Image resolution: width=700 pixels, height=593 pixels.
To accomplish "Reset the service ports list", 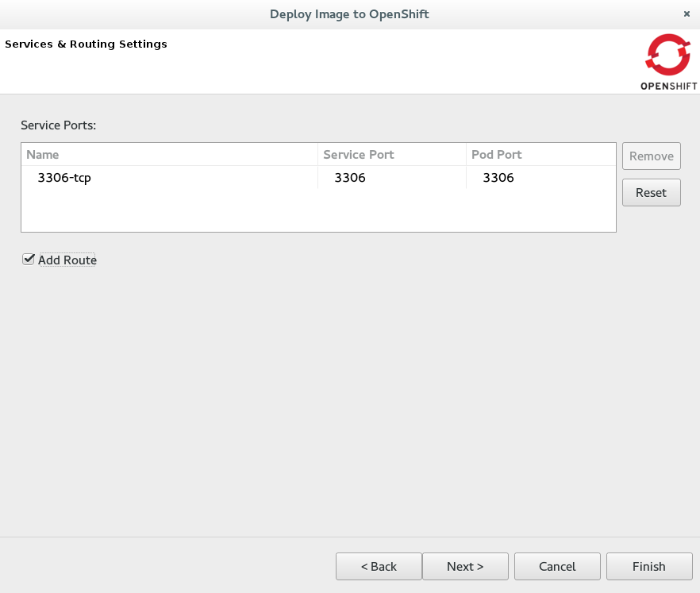I will (x=651, y=193).
